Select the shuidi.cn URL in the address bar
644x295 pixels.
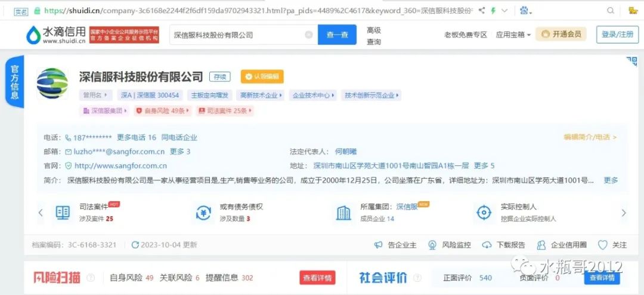258,11
